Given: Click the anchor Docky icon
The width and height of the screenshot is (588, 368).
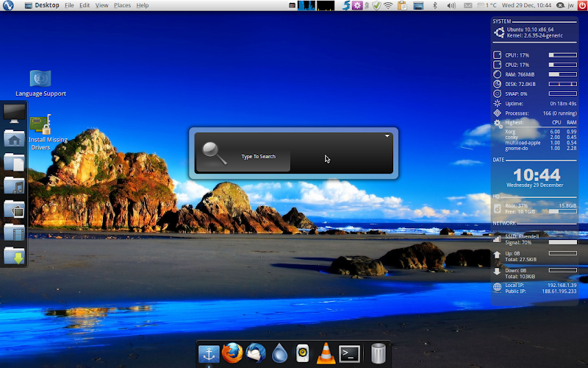Looking at the screenshot, I should (x=209, y=354).
